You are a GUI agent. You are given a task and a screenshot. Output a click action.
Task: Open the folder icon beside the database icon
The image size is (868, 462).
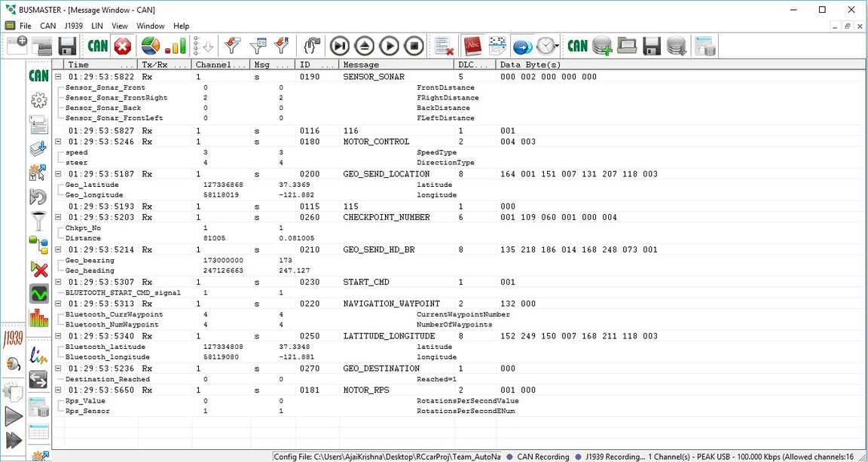coord(627,45)
